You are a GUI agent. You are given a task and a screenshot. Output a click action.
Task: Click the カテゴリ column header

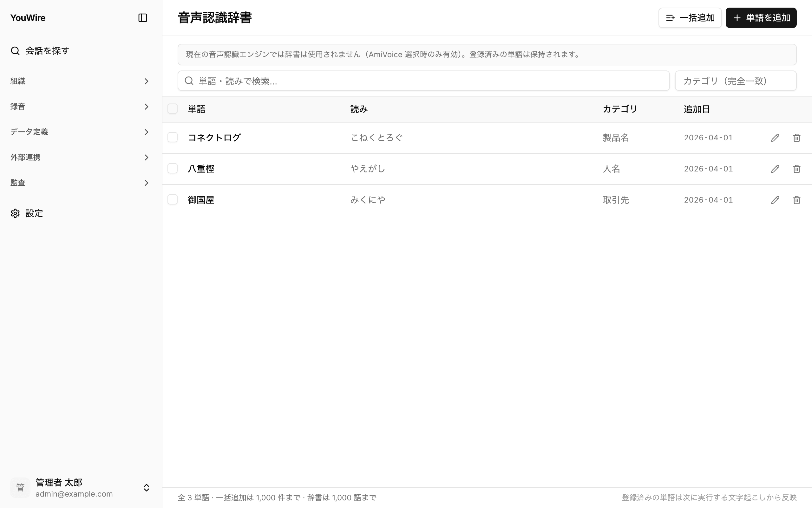[x=620, y=109]
